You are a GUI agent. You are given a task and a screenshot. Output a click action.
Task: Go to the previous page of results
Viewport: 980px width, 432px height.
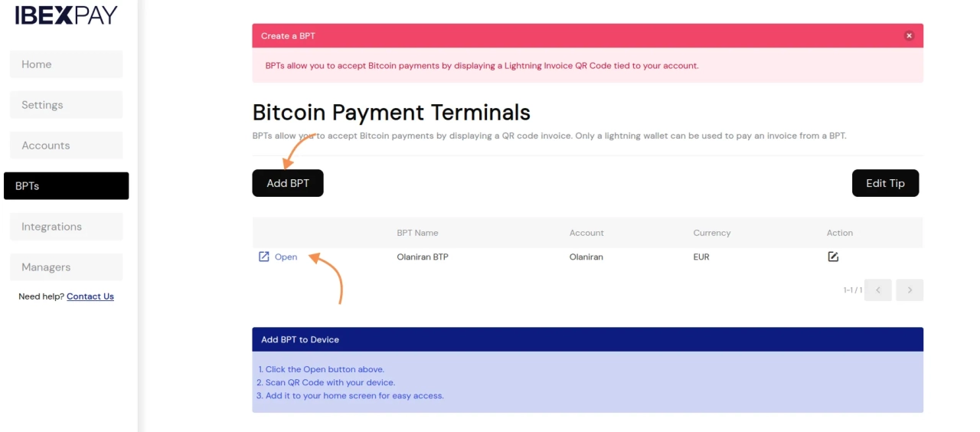click(x=878, y=290)
